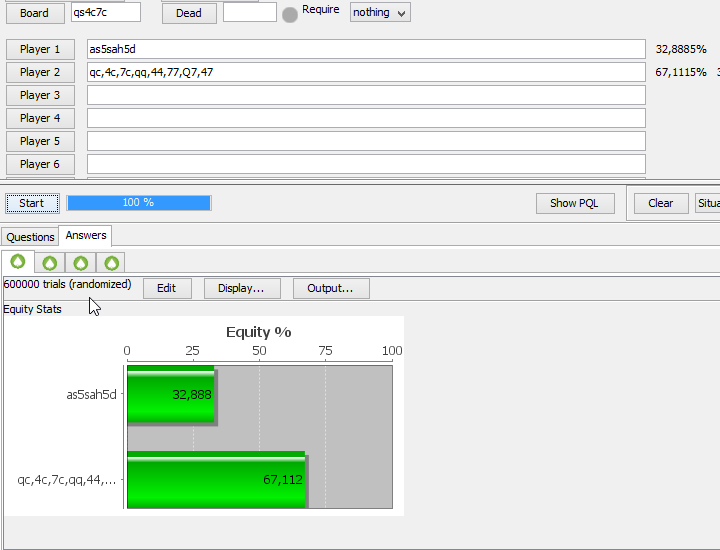Open the first green result tab

(x=18, y=262)
